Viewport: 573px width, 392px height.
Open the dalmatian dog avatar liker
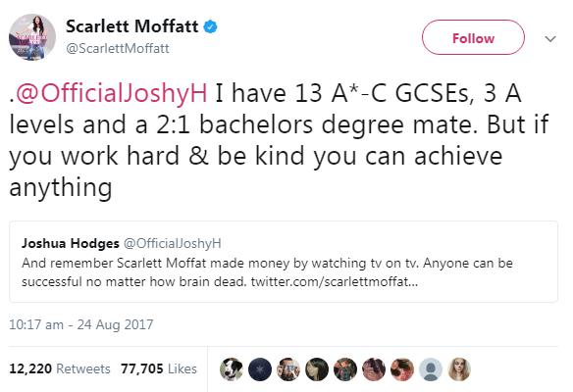point(232,369)
